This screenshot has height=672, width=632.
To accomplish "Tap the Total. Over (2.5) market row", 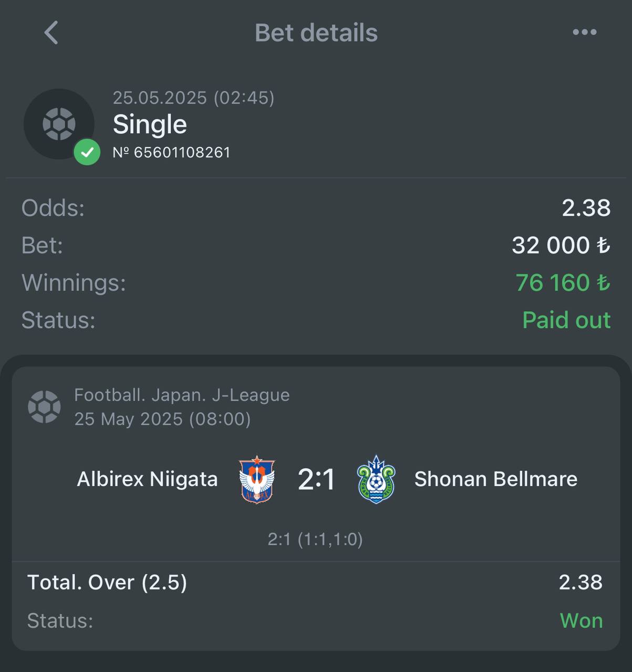I will pyautogui.click(x=316, y=582).
